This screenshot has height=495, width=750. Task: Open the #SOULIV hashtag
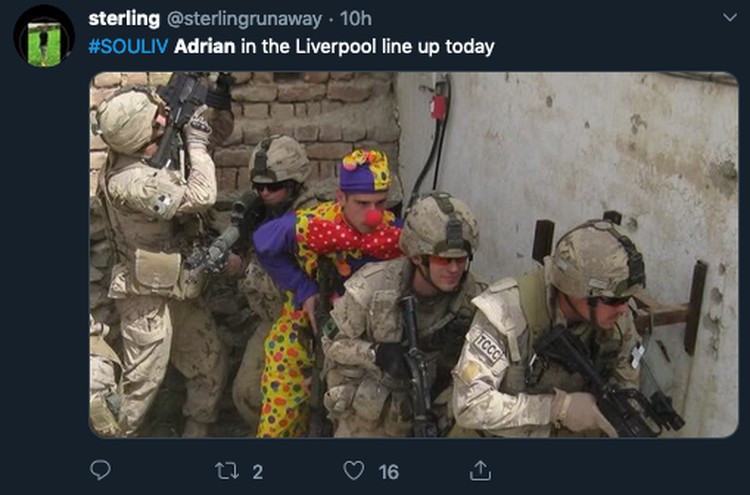(x=128, y=47)
